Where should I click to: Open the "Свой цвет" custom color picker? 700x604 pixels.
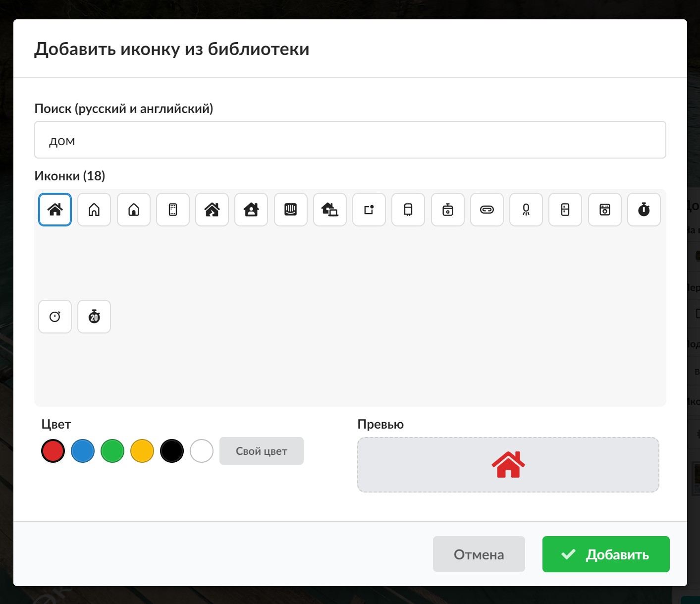pos(262,451)
